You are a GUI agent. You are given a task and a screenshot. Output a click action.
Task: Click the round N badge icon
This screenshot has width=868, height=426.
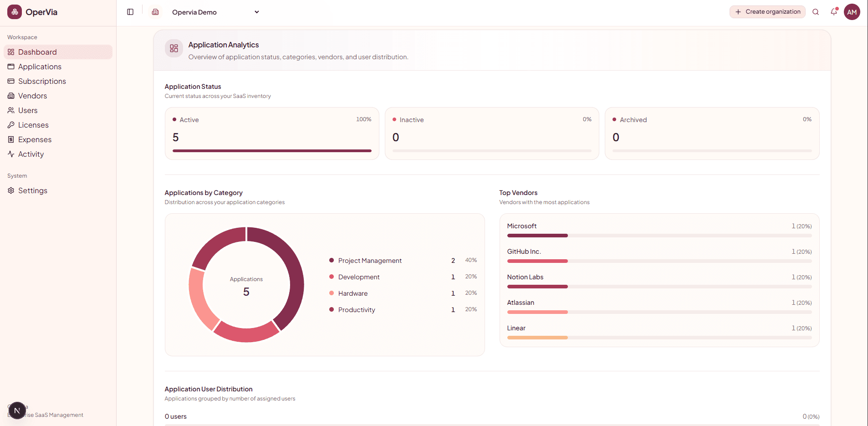pos(17,411)
